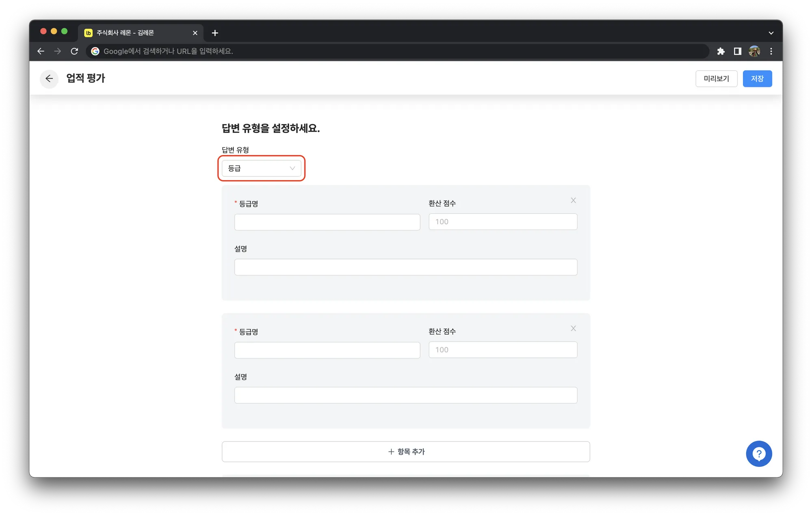Open the Chrome profile avatar
812x516 pixels.
[x=754, y=51]
